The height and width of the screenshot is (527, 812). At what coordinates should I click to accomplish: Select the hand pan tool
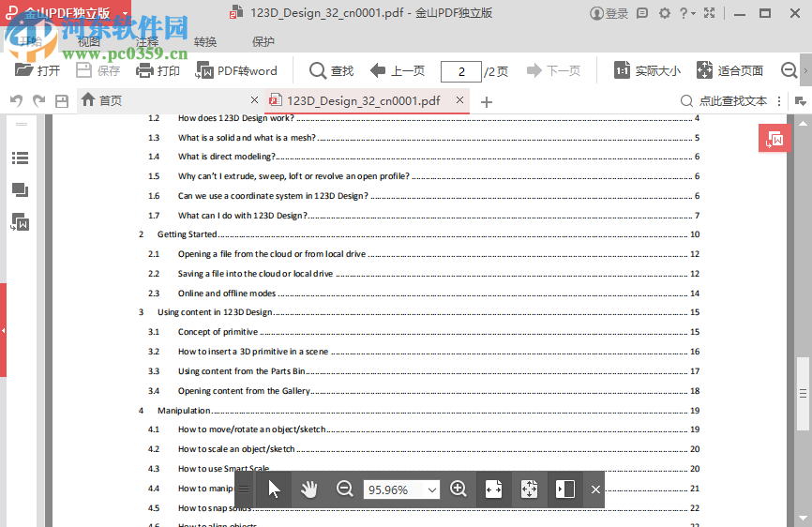(x=308, y=489)
